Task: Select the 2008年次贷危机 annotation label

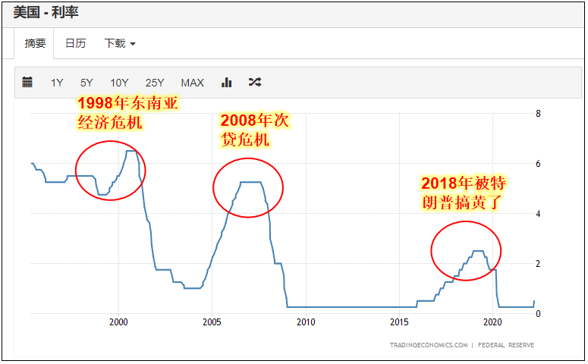Action: [254, 130]
